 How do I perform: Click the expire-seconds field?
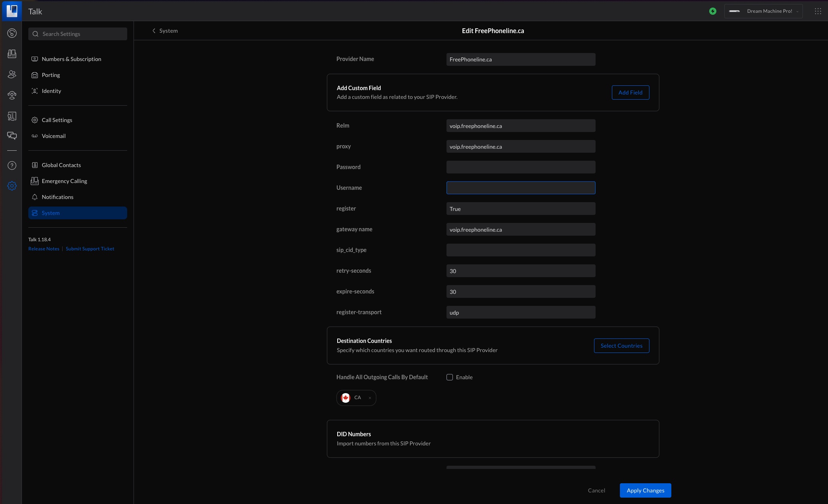pos(521,291)
